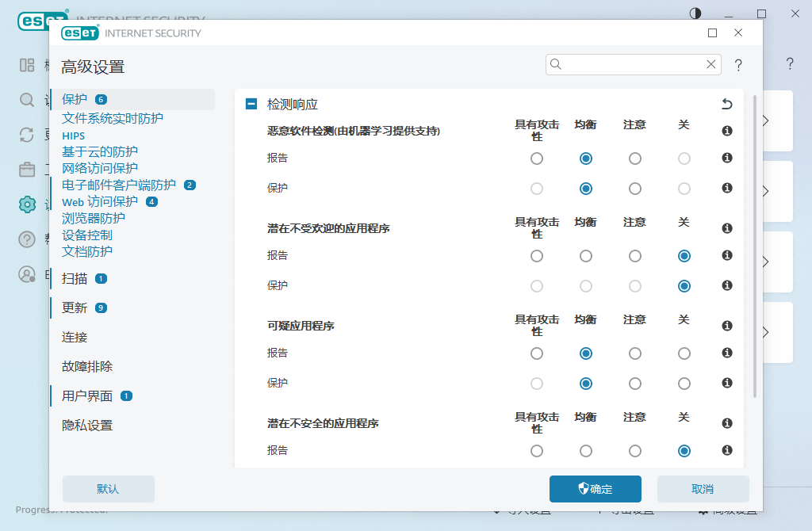812x531 pixels.
Task: Show info for 恶意软件检测 header
Action: tap(727, 131)
